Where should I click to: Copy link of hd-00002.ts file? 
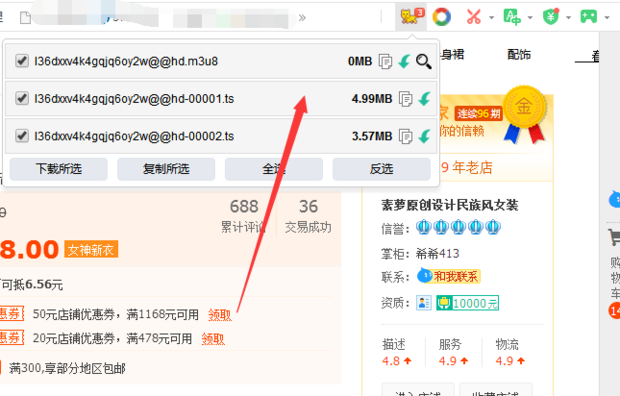[x=406, y=136]
